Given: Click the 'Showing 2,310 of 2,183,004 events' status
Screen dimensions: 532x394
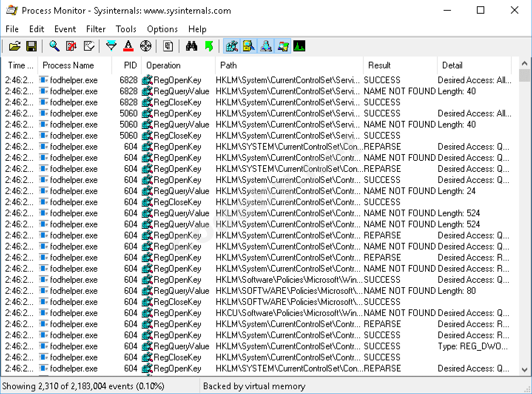Looking at the screenshot, I should [x=83, y=386].
